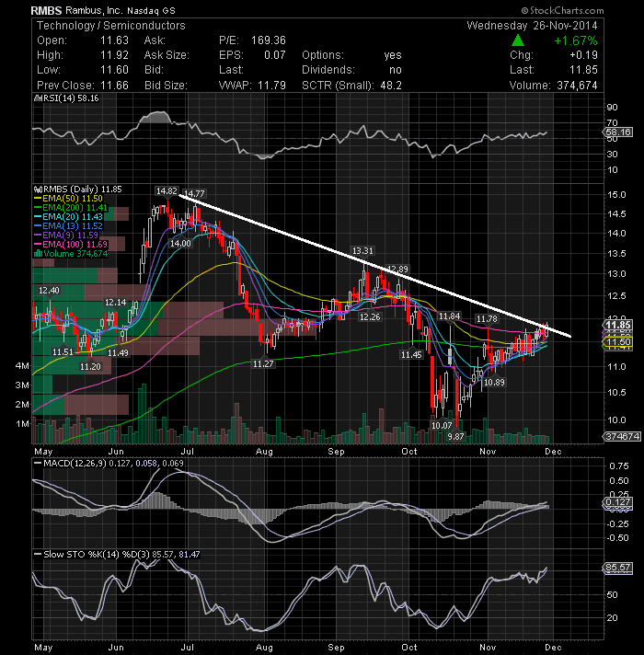This screenshot has height=655, width=644.
Task: Click the 11.20 low annotation
Action: tap(90, 367)
